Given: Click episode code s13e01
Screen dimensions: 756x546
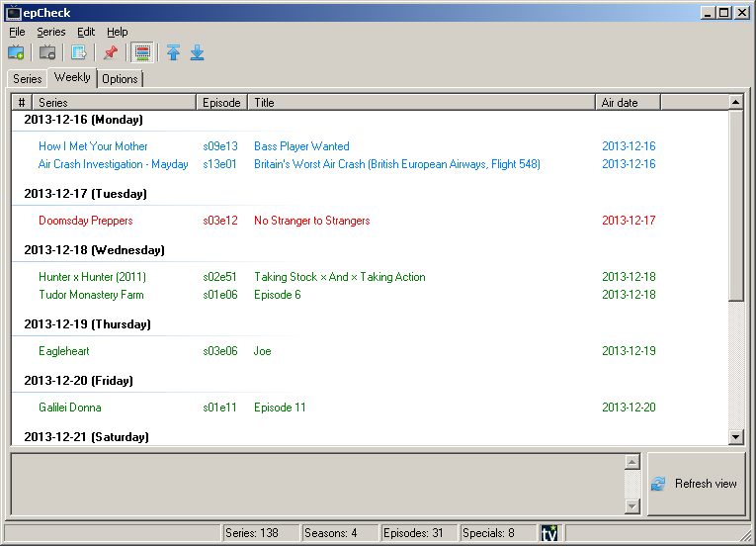Looking at the screenshot, I should click(x=219, y=164).
